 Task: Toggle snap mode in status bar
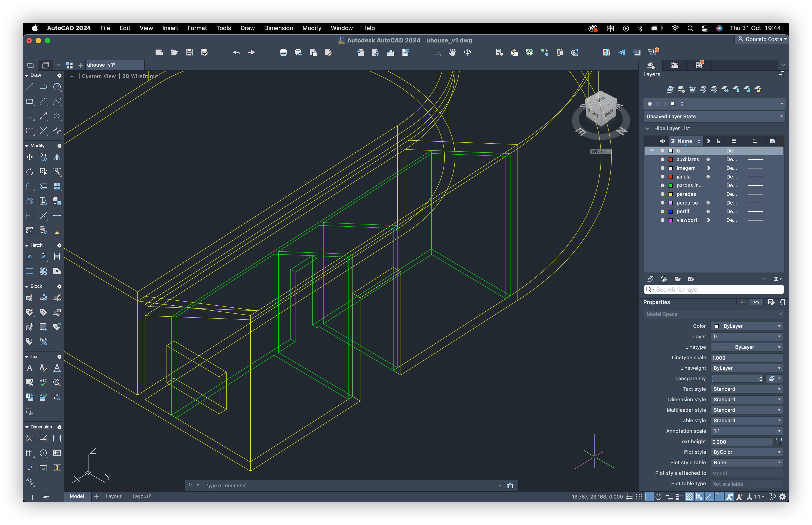pos(639,497)
